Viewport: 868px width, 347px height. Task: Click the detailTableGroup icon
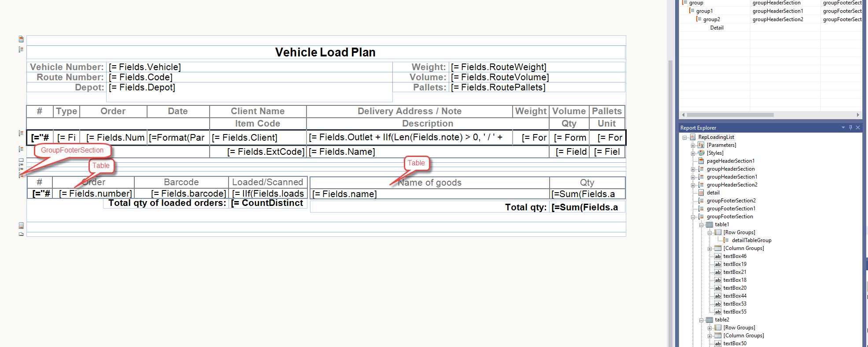click(x=726, y=240)
